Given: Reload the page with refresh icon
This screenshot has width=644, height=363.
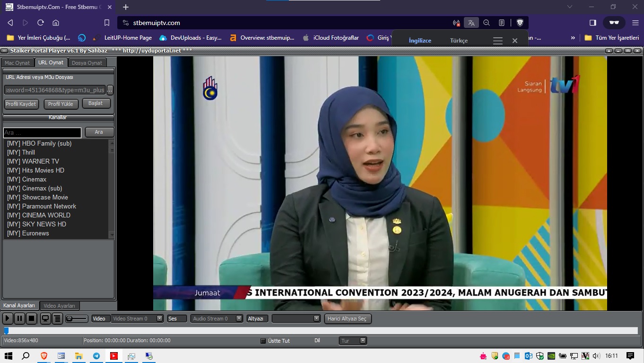Looking at the screenshot, I should coord(41,23).
